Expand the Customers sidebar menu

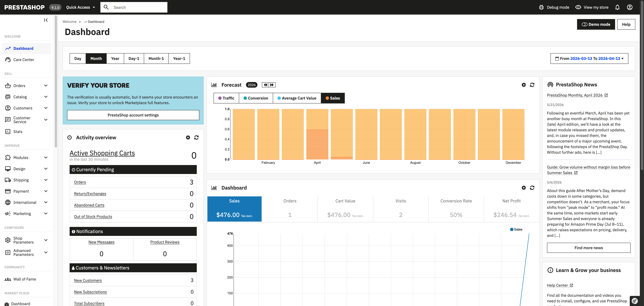coord(46,108)
